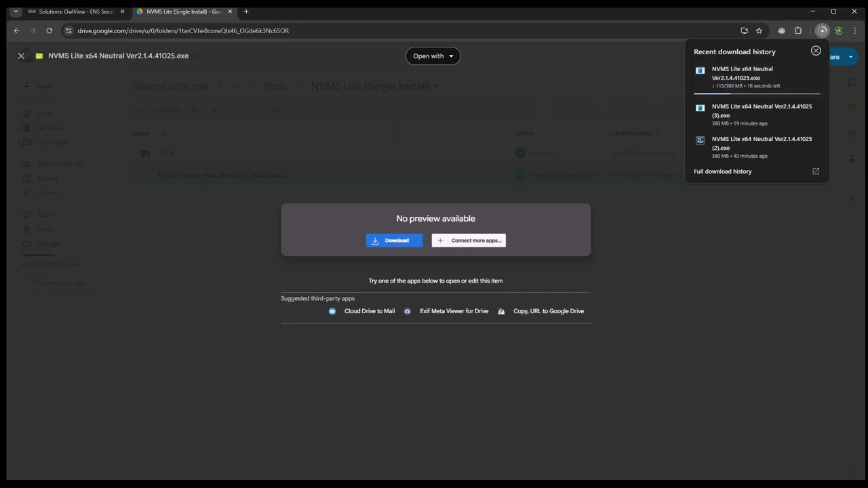Open the in-progress NVMS Lite download entry
The height and width of the screenshot is (488, 868).
(757, 78)
